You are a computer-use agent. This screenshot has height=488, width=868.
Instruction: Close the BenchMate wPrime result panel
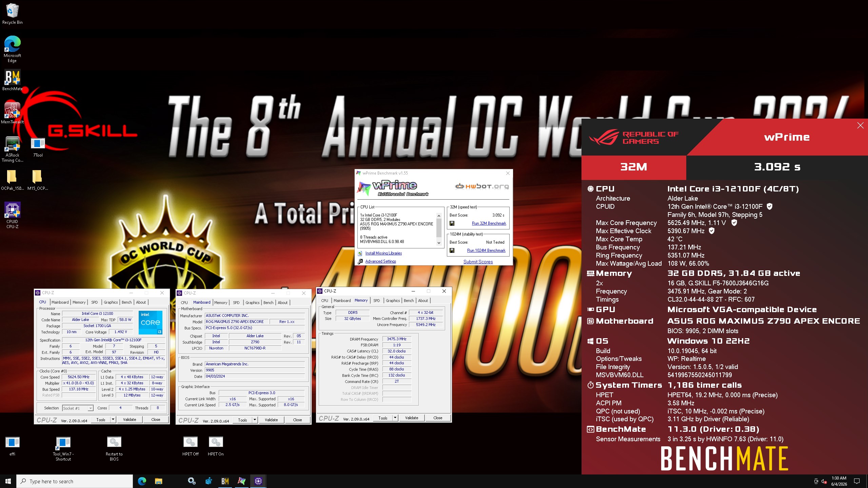pos(860,125)
